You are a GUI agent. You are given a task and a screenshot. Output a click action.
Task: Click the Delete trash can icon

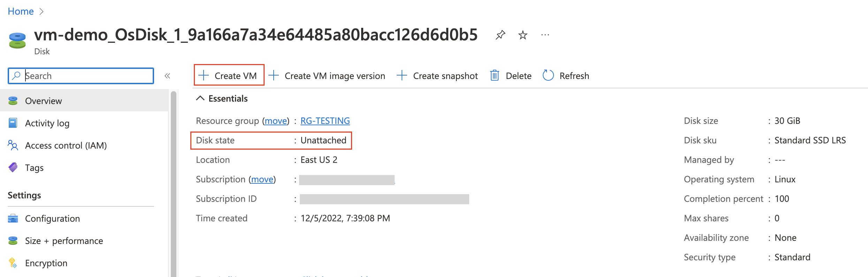[x=494, y=76]
